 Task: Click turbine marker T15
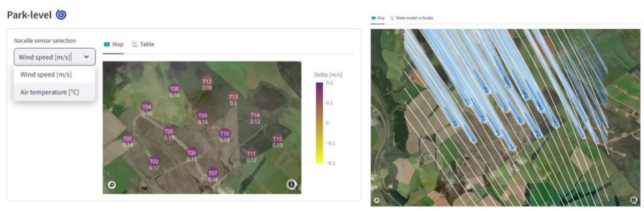(x=277, y=139)
